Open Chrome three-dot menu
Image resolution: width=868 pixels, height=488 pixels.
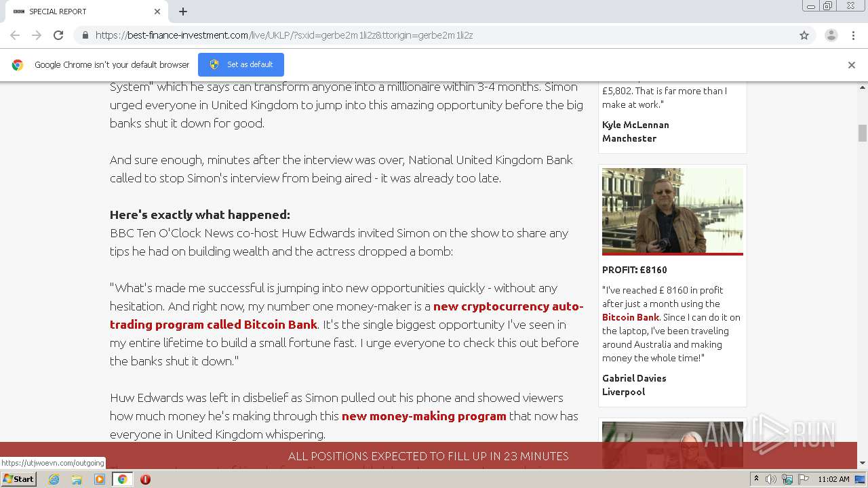pos(853,35)
